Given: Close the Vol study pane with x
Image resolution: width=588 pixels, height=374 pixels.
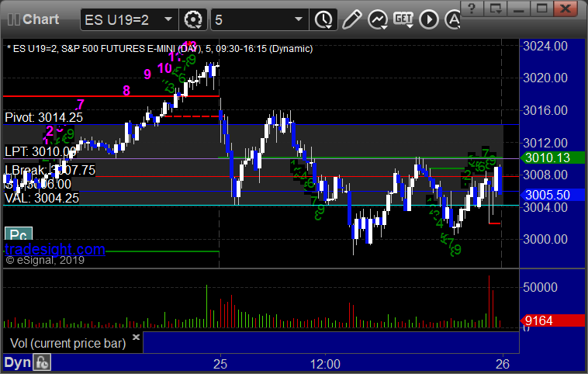Looking at the screenshot, I should coord(136,337).
